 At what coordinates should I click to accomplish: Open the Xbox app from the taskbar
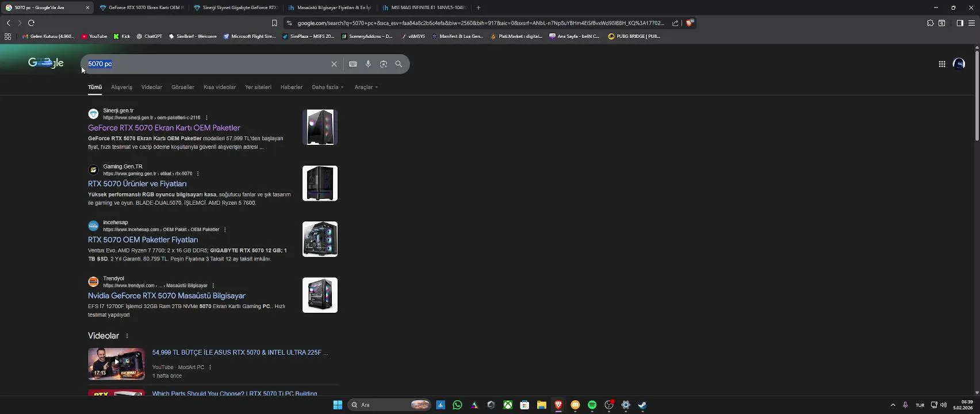pos(508,405)
